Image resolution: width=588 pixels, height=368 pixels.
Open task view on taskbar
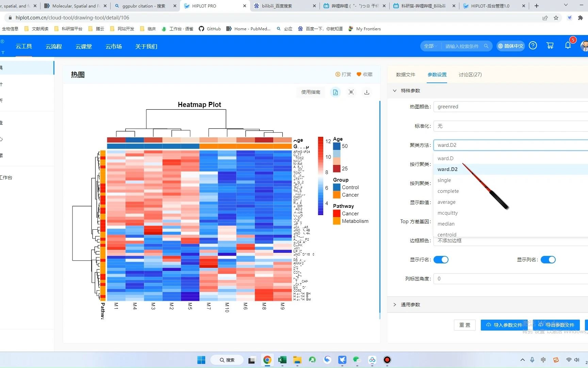(251, 360)
